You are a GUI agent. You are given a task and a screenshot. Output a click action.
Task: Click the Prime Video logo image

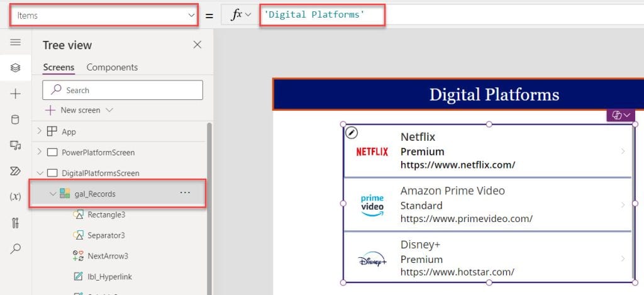372,206
